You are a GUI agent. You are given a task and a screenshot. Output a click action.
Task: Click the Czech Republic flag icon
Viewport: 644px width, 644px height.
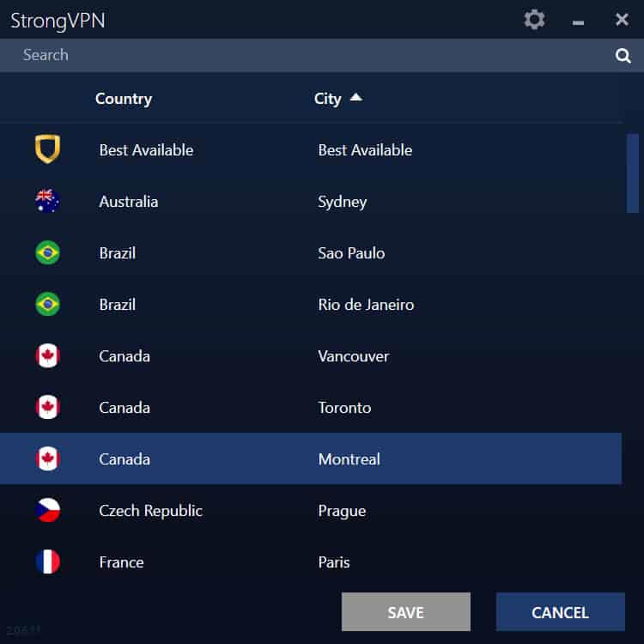point(47,510)
